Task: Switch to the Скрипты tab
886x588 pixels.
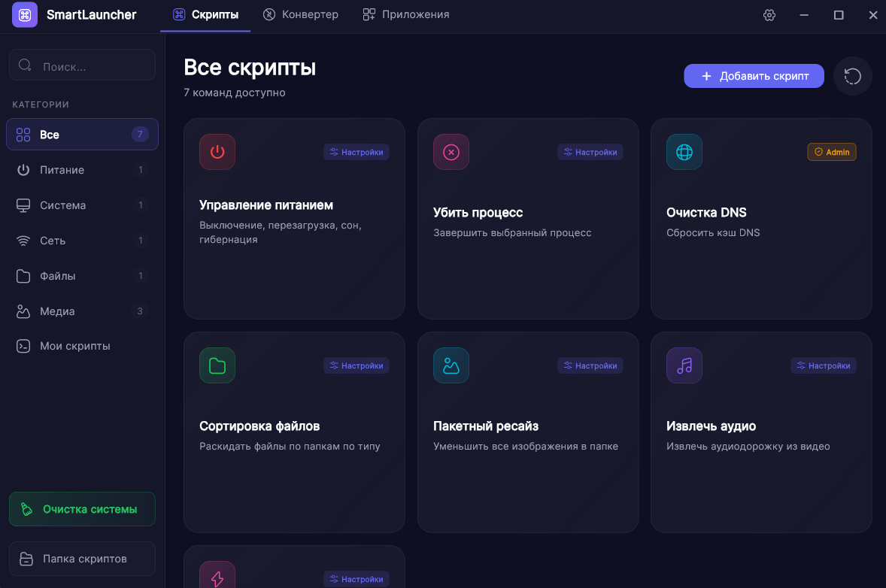Action: coord(205,15)
